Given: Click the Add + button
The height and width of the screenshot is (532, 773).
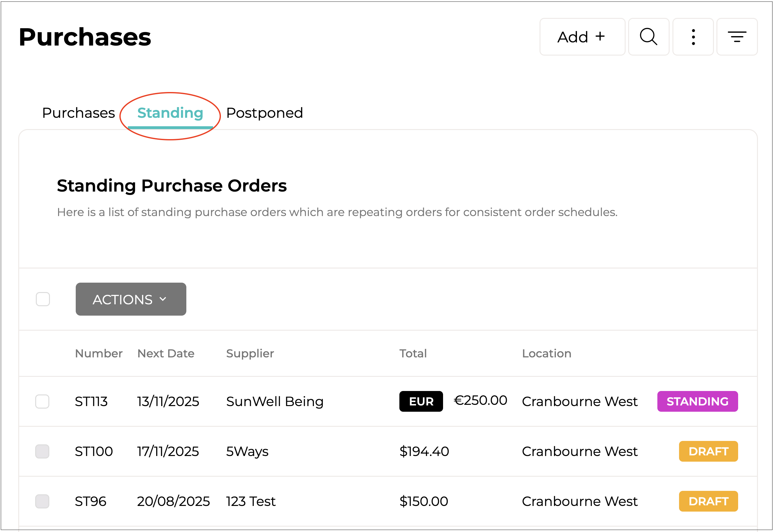Looking at the screenshot, I should tap(582, 37).
